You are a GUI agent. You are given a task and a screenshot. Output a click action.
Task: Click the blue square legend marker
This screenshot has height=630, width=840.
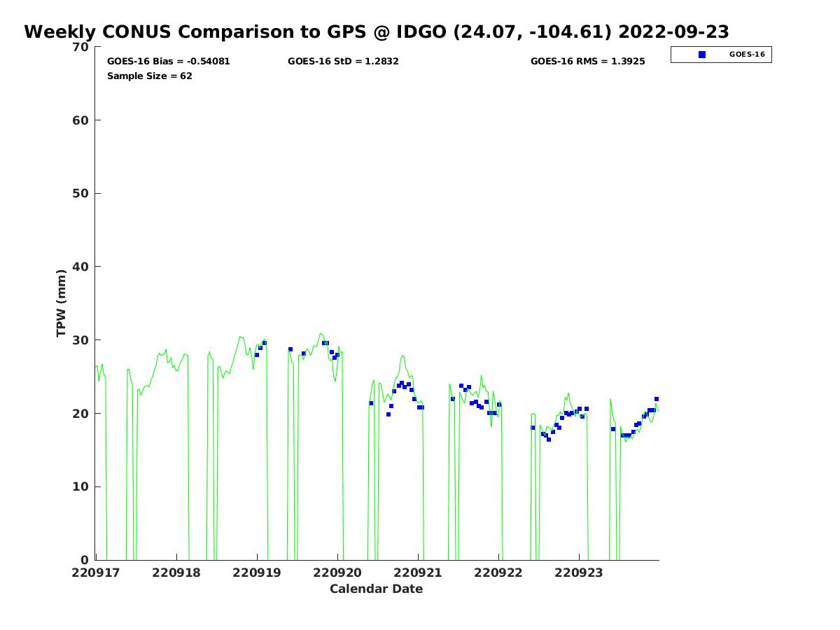[x=702, y=55]
